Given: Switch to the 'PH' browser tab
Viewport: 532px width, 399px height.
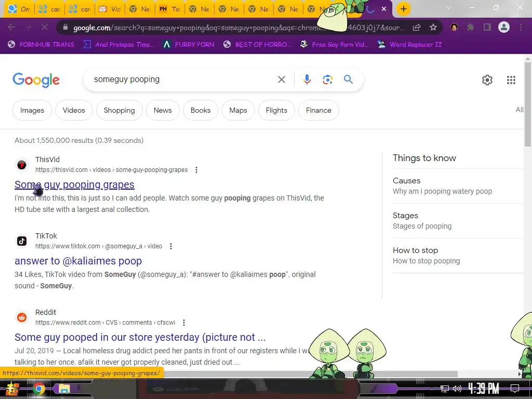Looking at the screenshot, I should pyautogui.click(x=170, y=9).
